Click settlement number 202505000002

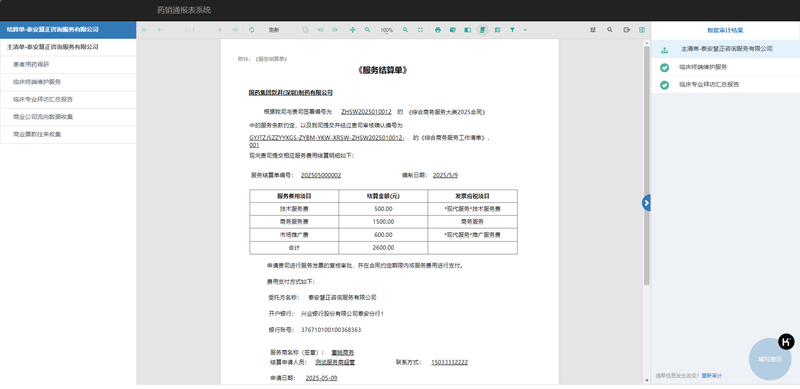321,176
